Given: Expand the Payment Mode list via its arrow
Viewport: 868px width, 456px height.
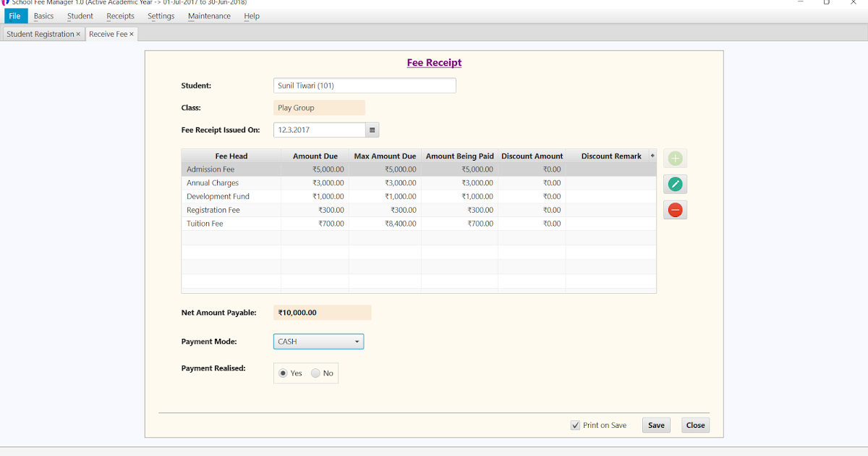Looking at the screenshot, I should [357, 341].
